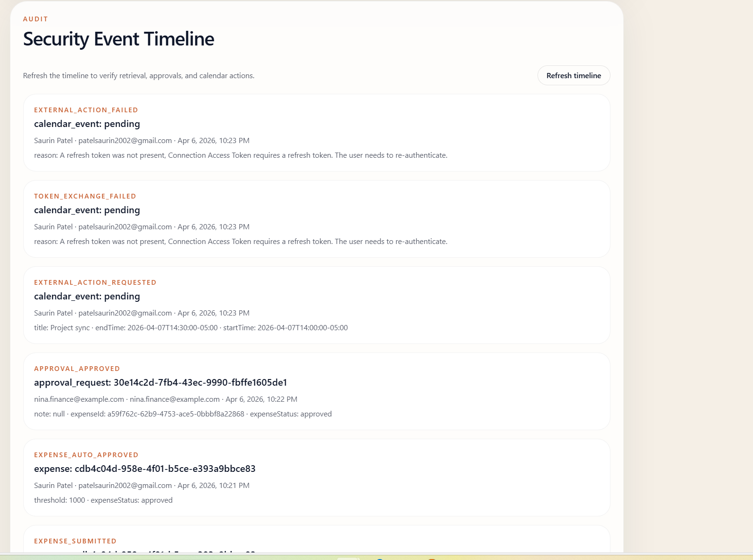
Task: Select the reason text in EXTERNAL_ACTION_FAILED card
Action: [241, 155]
